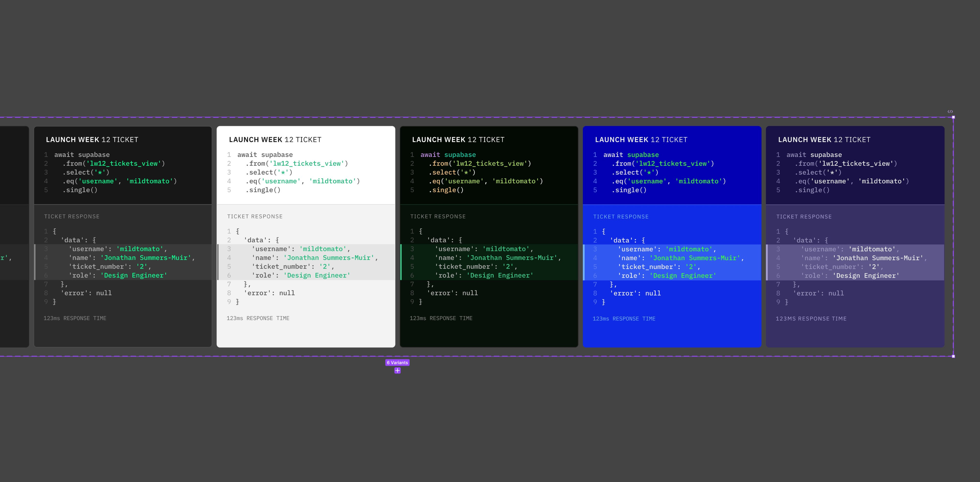
Task: Click the top-right corner selection handle
Action: coord(953,117)
